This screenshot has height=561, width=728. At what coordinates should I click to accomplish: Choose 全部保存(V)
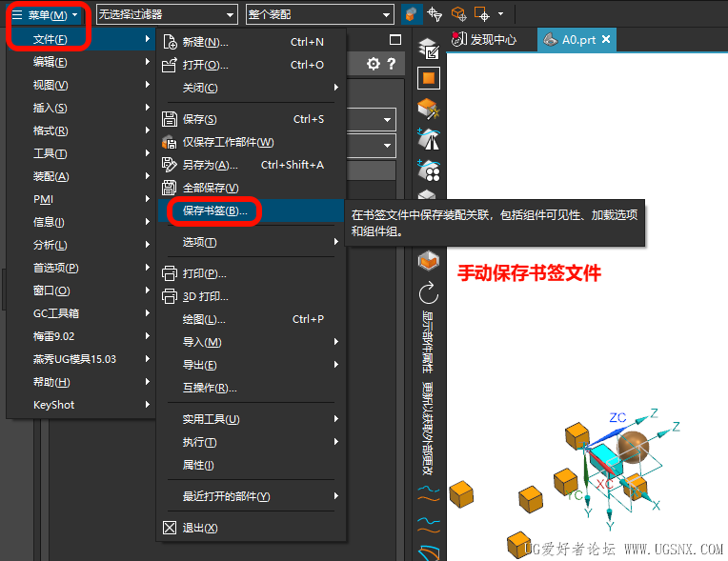[251, 188]
